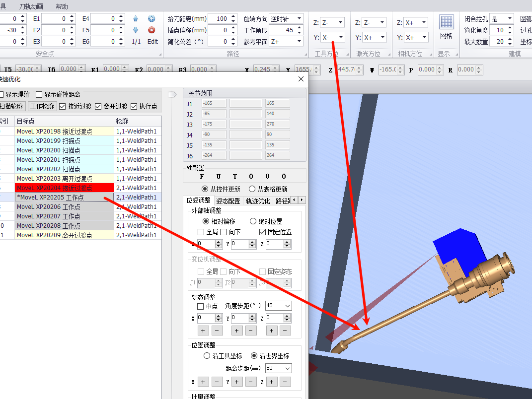The image size is (532, 399).
Task: Click the Edit safety point button
Action: coord(152,42)
